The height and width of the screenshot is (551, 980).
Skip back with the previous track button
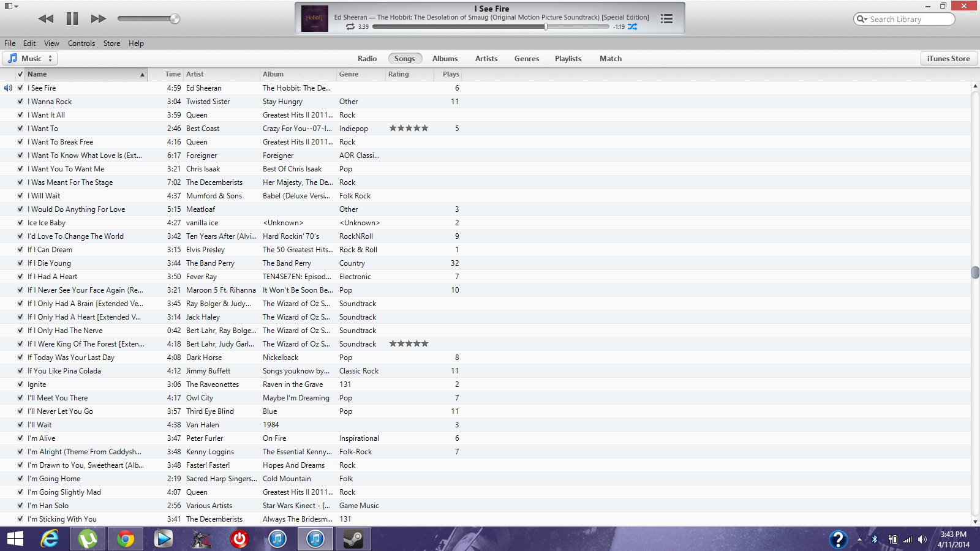pos(46,19)
